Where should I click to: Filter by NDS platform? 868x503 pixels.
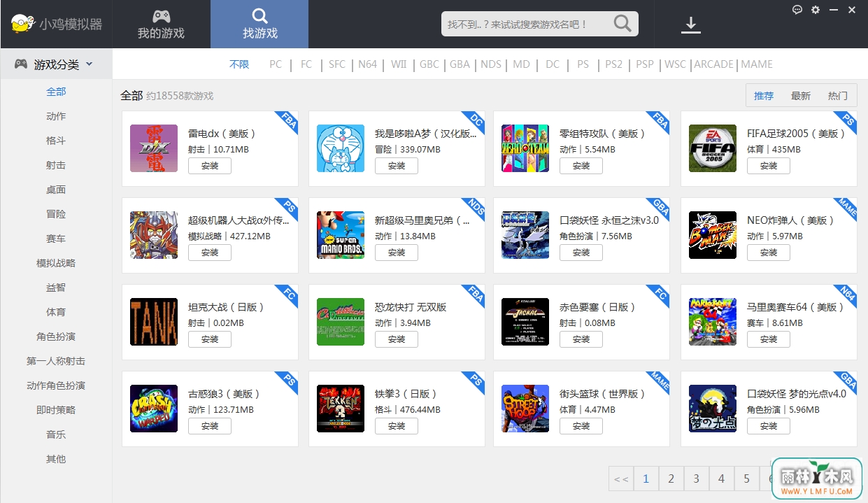click(x=491, y=64)
